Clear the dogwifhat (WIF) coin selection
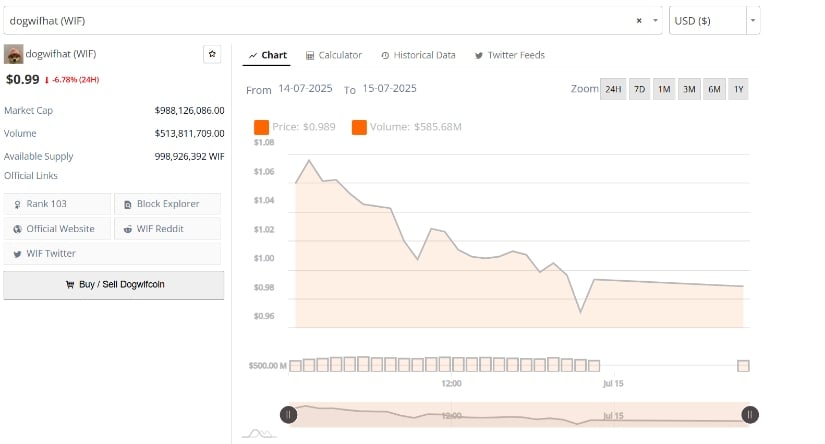The image size is (825, 444). coord(639,21)
